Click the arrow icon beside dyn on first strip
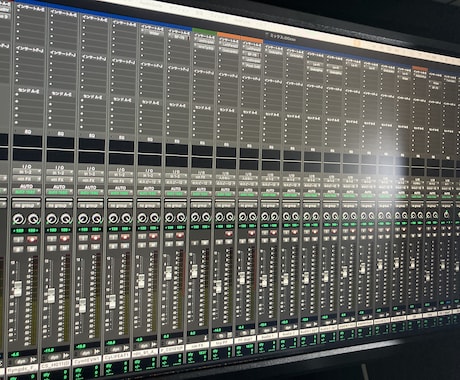Image resolution: width=460 pixels, height=380 pixels. pyautogui.click(x=33, y=359)
